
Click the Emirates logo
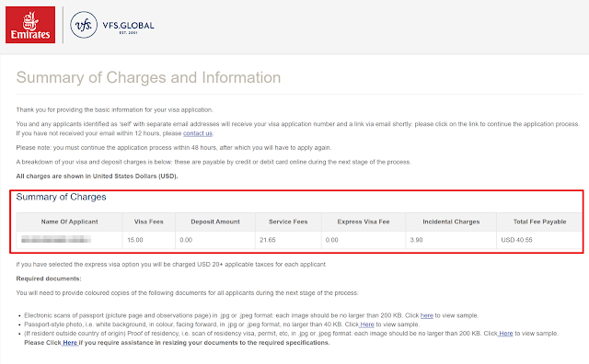[30, 25]
